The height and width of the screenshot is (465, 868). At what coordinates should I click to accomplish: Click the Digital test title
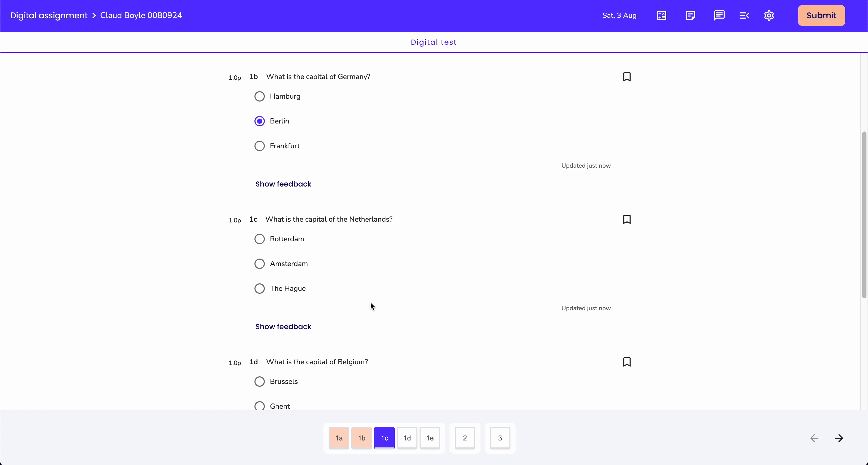point(434,42)
